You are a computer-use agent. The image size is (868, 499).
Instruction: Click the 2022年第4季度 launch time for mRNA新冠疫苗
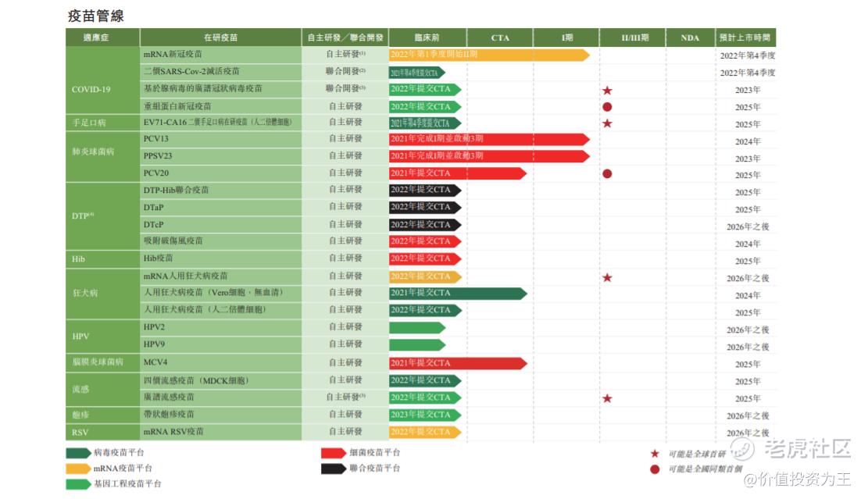[x=748, y=55]
